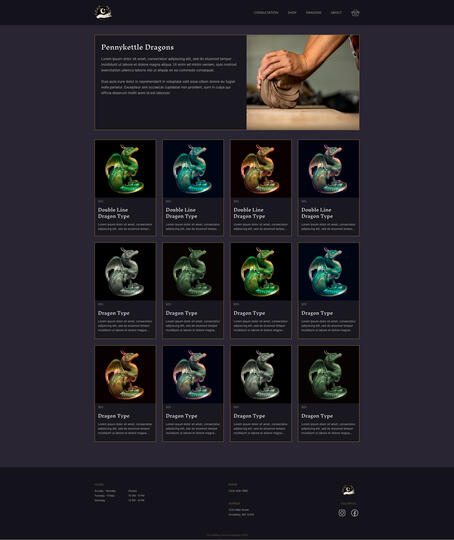Open the shopping basket icon in the header
Viewport: 454px width, 540px height.
click(355, 13)
